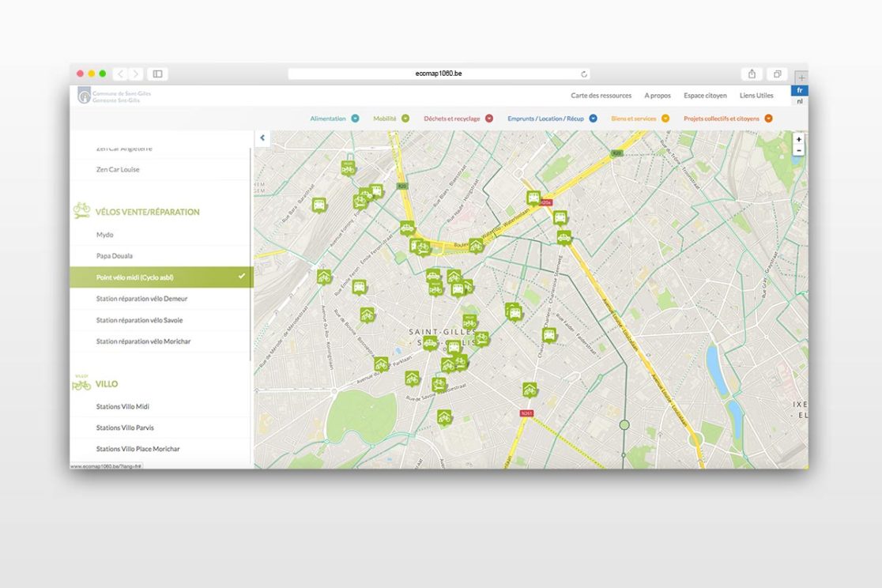Open Carte des ressources menu item
Screen dimensions: 882x588
tap(601, 96)
